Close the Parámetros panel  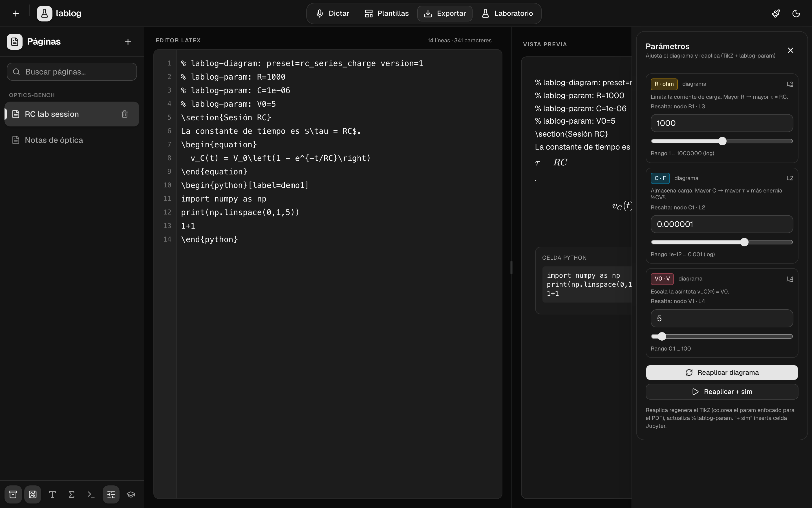coord(791,51)
